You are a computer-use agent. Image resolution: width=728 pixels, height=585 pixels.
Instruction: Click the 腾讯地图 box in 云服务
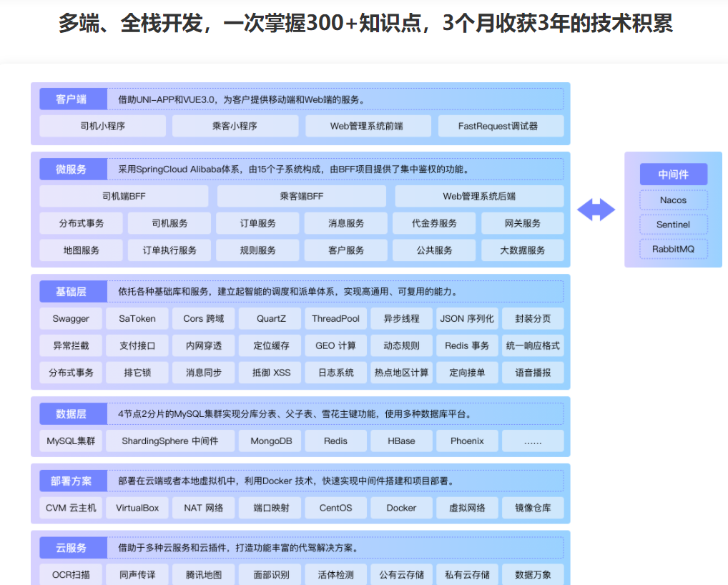pos(203,574)
